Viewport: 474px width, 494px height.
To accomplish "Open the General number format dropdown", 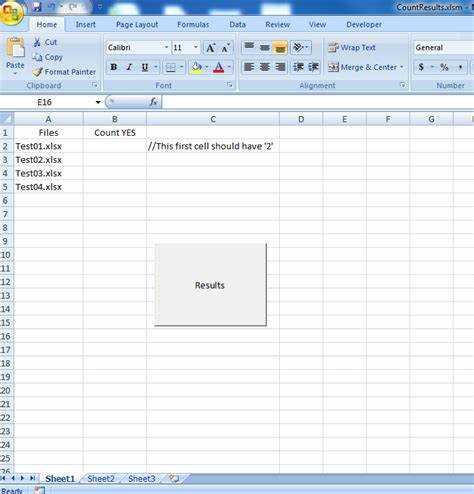I will coord(444,48).
